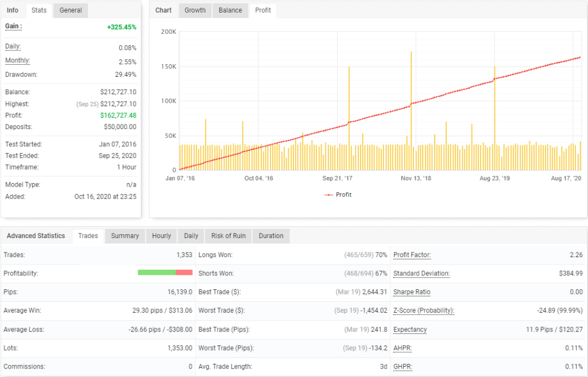
Task: Click the Sharpe Ratio link
Action: (411, 292)
